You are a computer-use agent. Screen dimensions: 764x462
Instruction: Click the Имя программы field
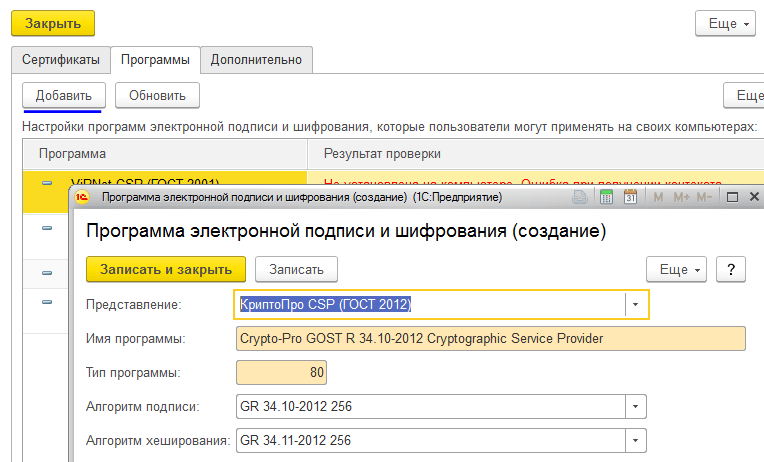coord(491,339)
